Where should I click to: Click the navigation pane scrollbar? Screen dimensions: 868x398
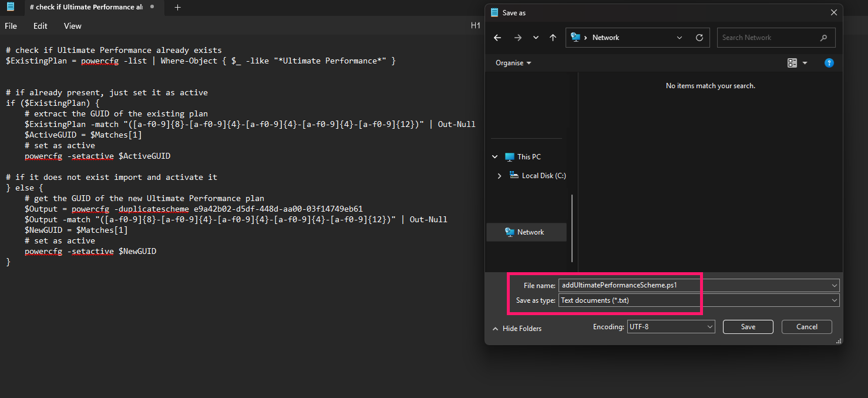[572, 229]
